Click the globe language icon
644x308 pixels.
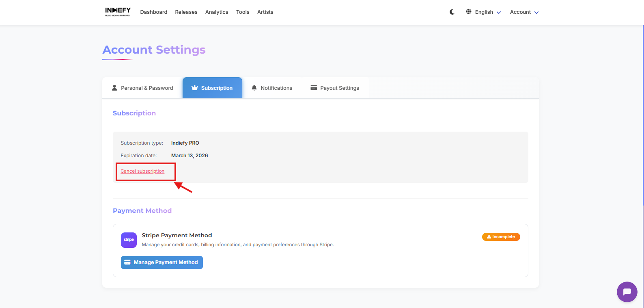[x=469, y=12]
